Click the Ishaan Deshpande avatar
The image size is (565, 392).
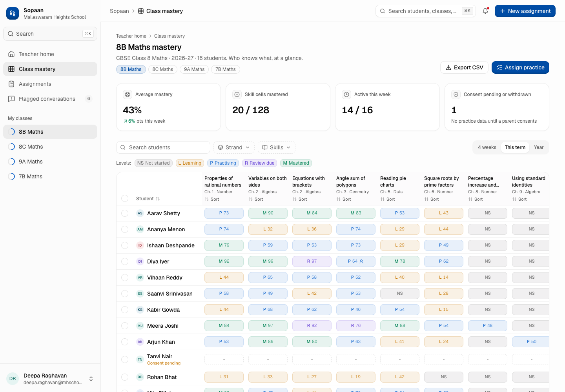pyautogui.click(x=140, y=245)
